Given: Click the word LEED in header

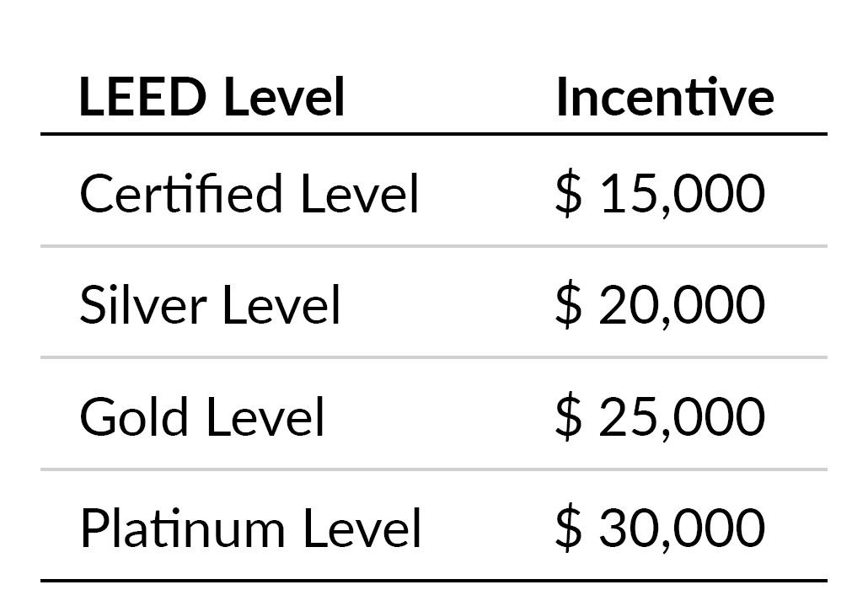Looking at the screenshot, I should [x=142, y=98].
